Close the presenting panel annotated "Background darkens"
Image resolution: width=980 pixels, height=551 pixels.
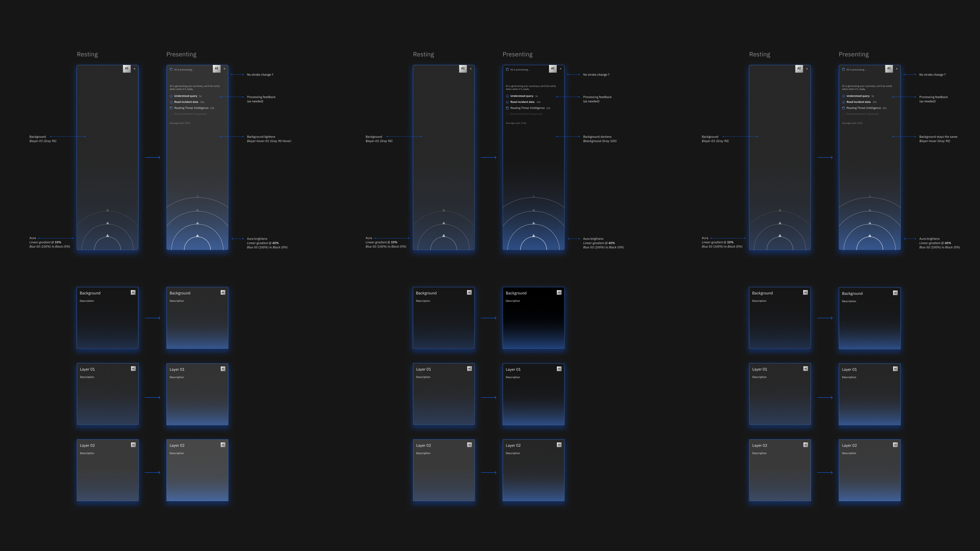click(x=561, y=69)
